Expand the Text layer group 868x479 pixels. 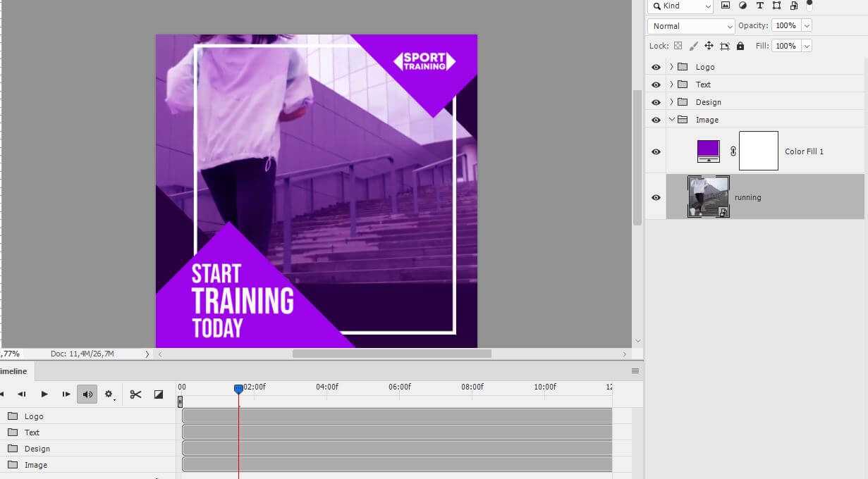click(x=671, y=85)
